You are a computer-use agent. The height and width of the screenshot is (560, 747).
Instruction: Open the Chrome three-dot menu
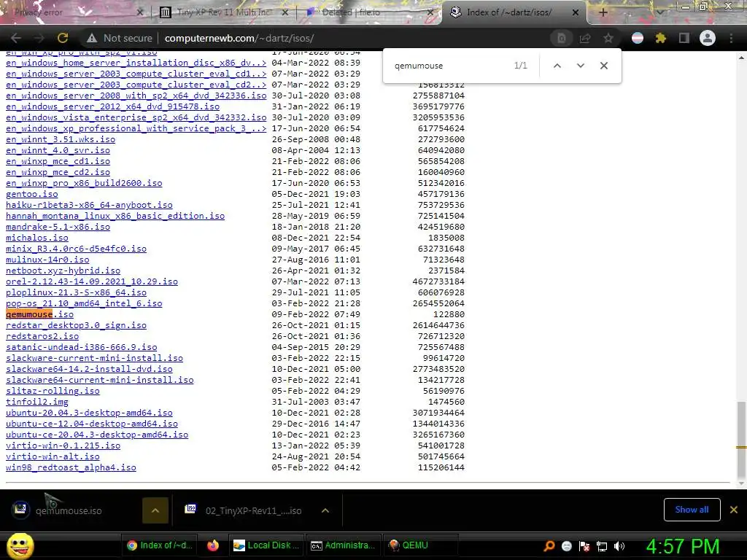pyautogui.click(x=731, y=38)
